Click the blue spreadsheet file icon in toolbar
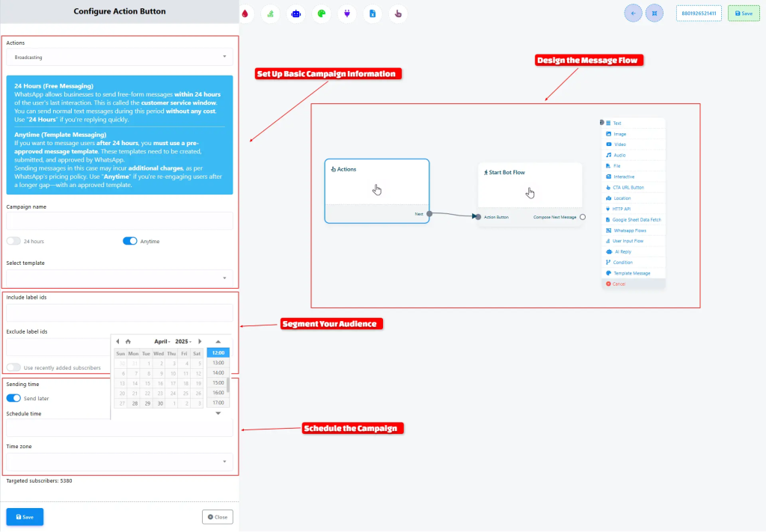 click(373, 13)
